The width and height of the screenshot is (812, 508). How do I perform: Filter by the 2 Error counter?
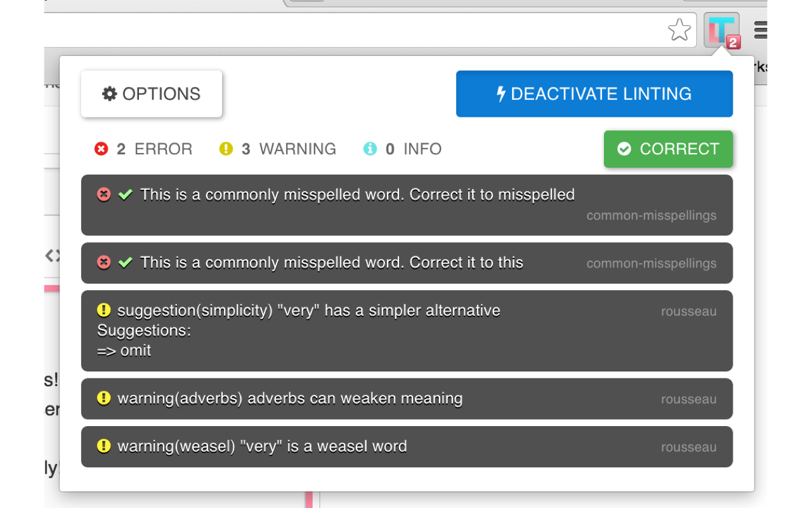[143, 149]
